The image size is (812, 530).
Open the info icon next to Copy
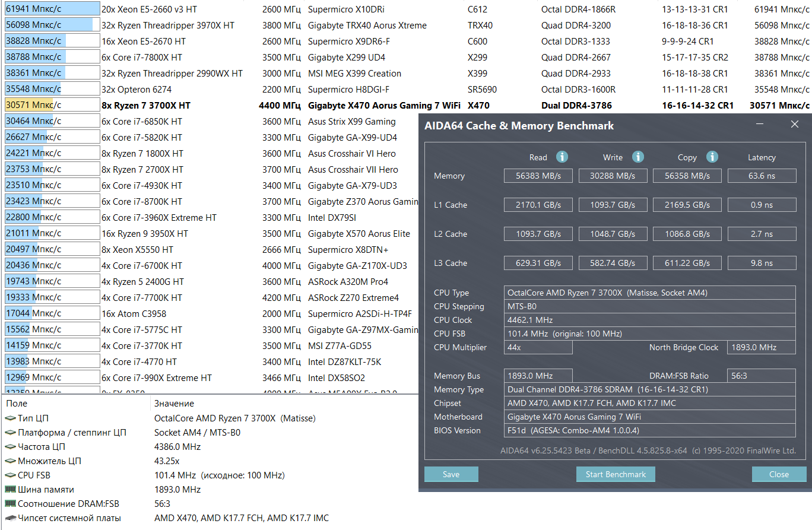712,157
